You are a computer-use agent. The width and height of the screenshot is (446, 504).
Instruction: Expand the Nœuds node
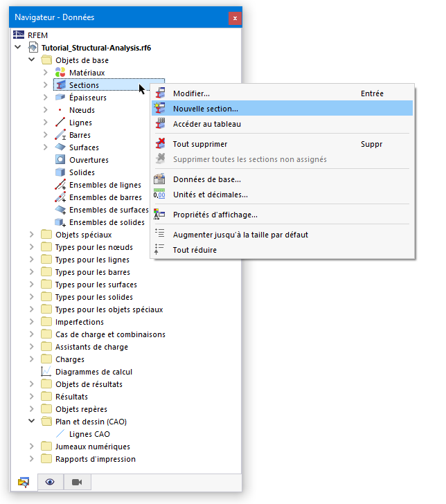pos(45,110)
